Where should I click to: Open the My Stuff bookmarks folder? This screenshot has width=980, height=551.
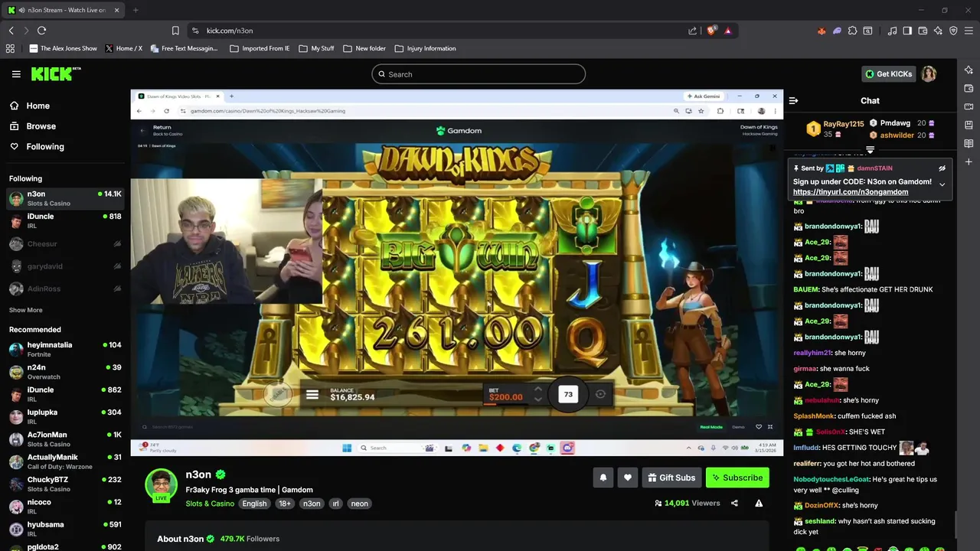(x=316, y=48)
